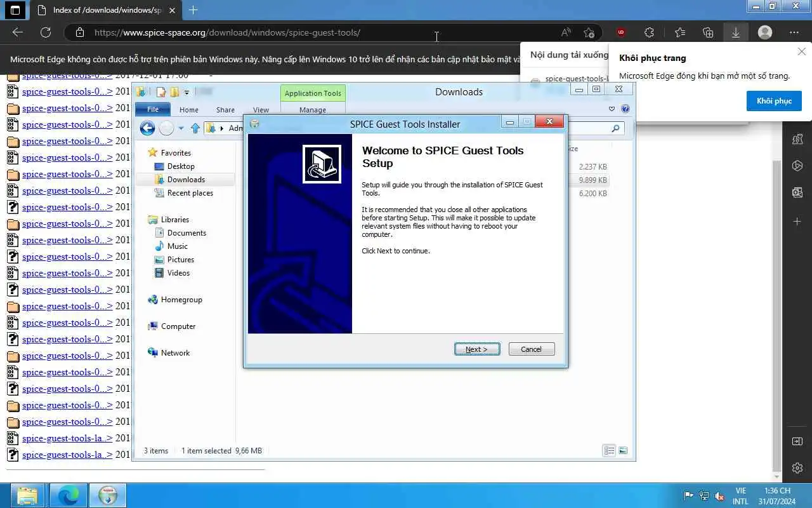Open the Edge profile avatar
The image size is (812, 508).
point(765,32)
